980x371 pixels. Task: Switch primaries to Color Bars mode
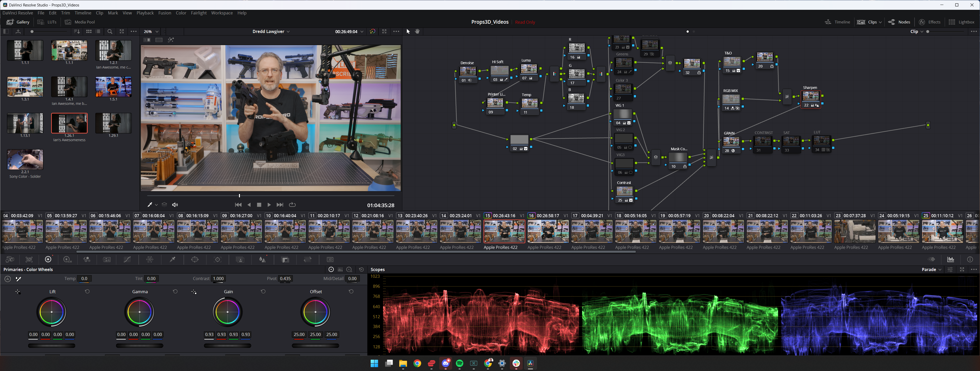coord(340,269)
